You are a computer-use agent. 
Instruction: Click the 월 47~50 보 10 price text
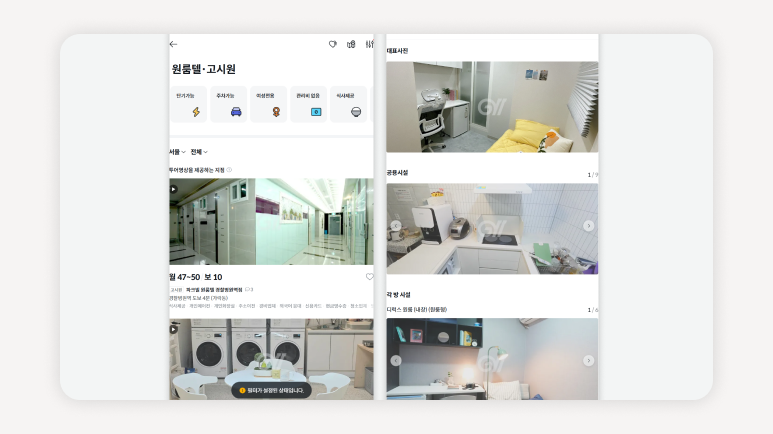[196, 277]
